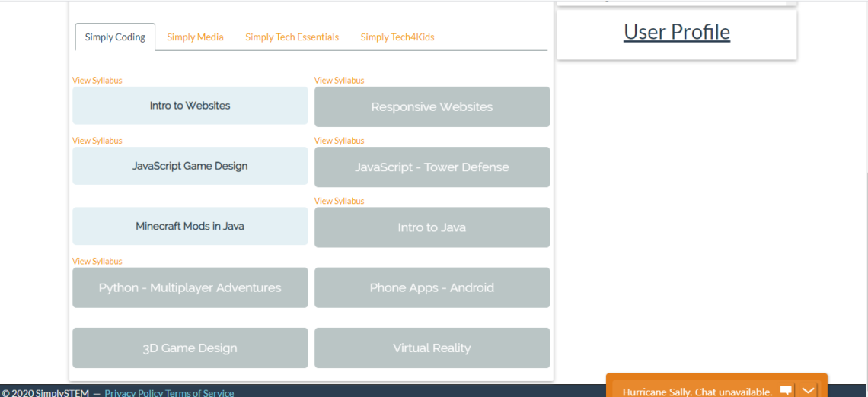Switch to the Simply Coding tab
Image resolution: width=868 pixels, height=397 pixels.
[x=115, y=37]
